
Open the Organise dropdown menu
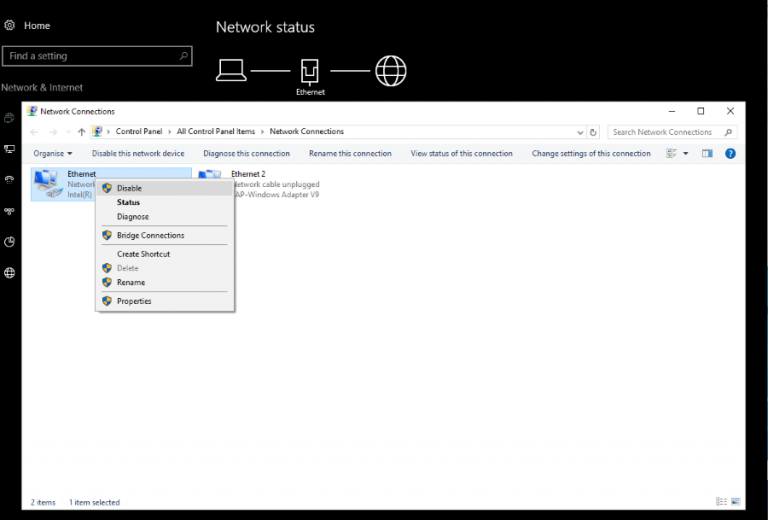pos(53,154)
